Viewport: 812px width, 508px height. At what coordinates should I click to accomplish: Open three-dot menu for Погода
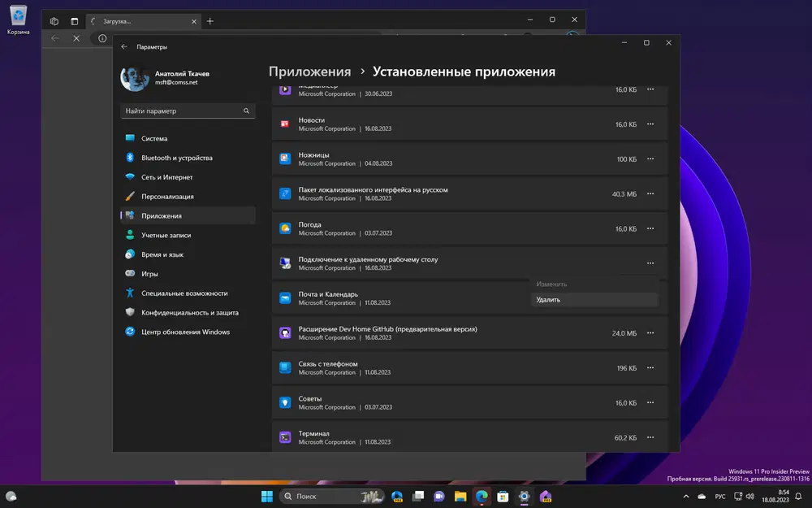(x=650, y=228)
